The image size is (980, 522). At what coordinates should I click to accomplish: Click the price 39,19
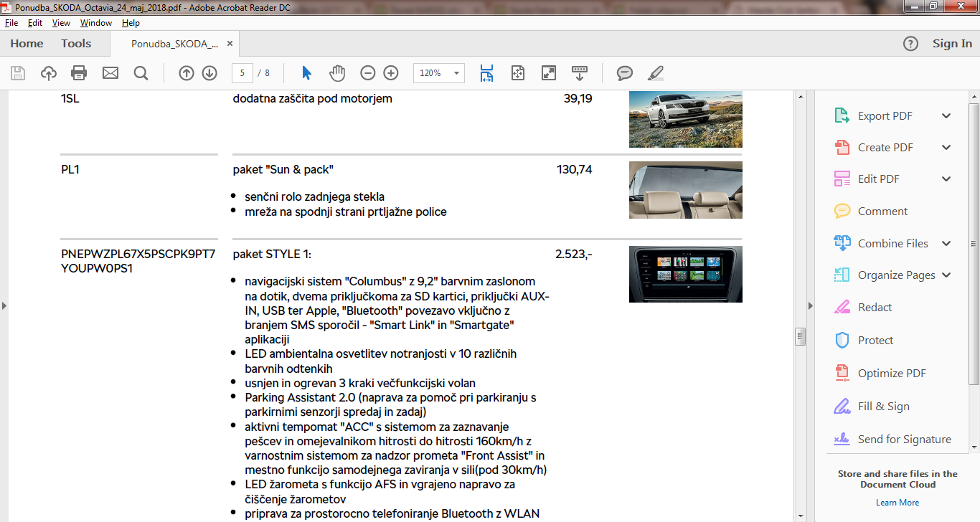578,99
